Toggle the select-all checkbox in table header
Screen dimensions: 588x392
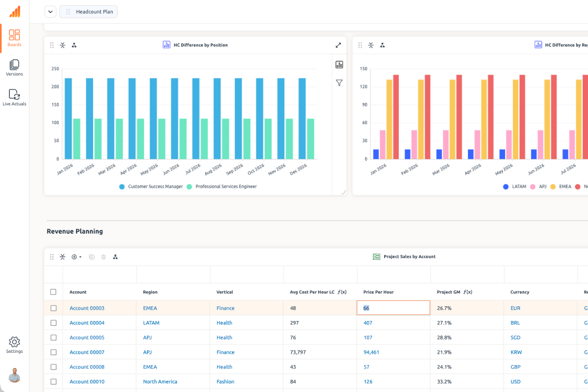[53, 292]
